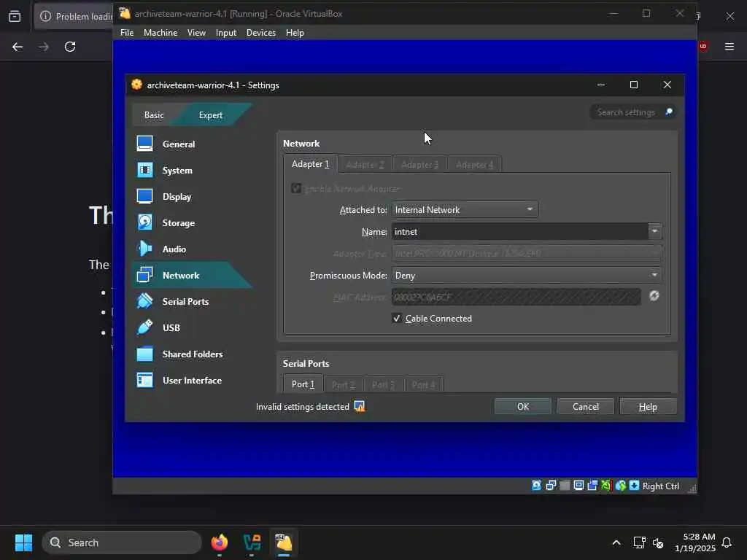This screenshot has width=747, height=560.
Task: Select the Adapter 3 tab
Action: tap(419, 165)
